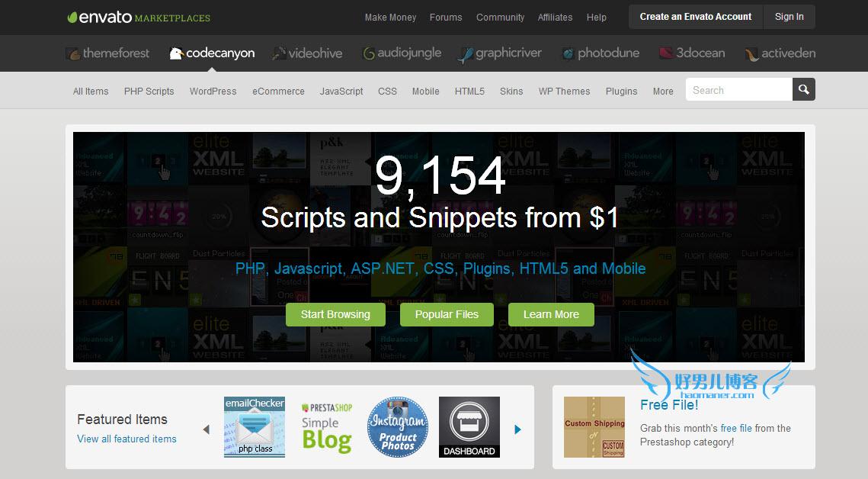Image resolution: width=868 pixels, height=479 pixels.
Task: Click the Sign In button
Action: [x=790, y=17]
